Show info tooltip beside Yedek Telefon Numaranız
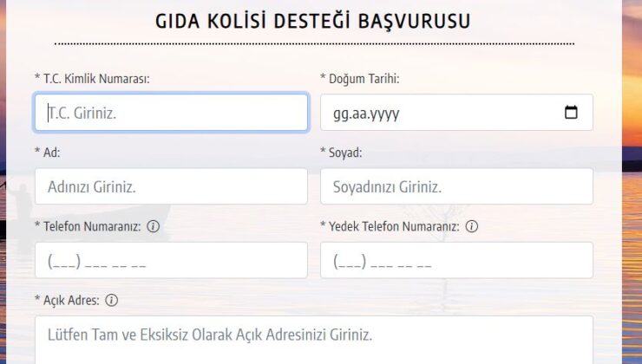Viewport: 642px width, 364px height. coord(472,226)
